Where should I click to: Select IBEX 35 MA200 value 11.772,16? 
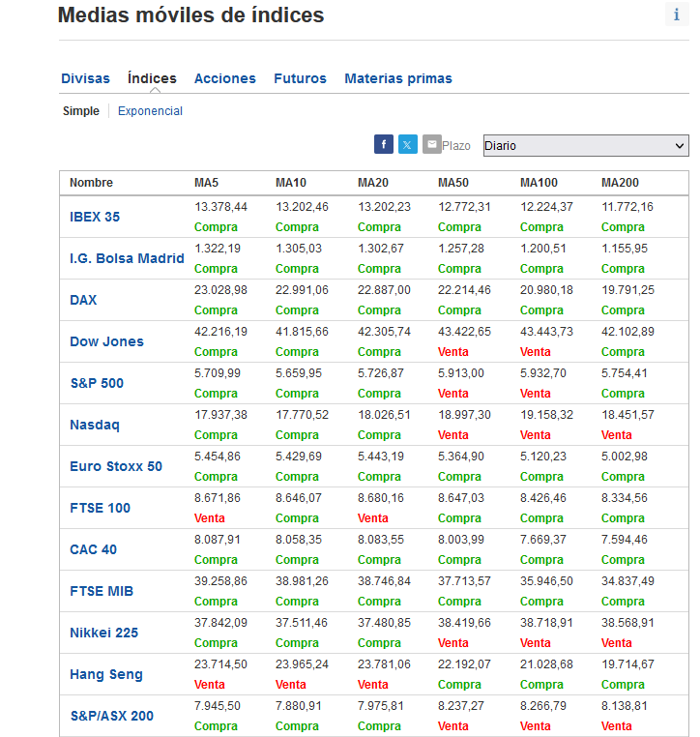(627, 207)
